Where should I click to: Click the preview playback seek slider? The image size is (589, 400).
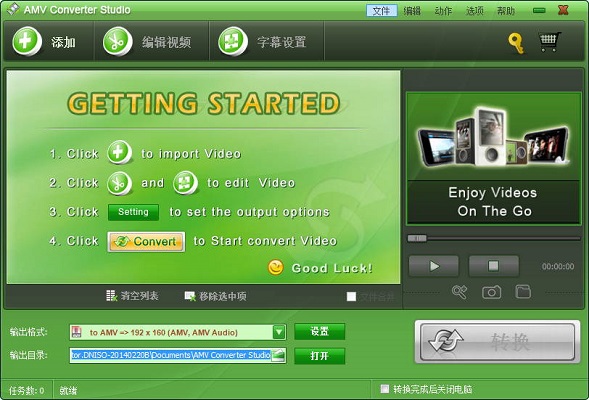(494, 238)
